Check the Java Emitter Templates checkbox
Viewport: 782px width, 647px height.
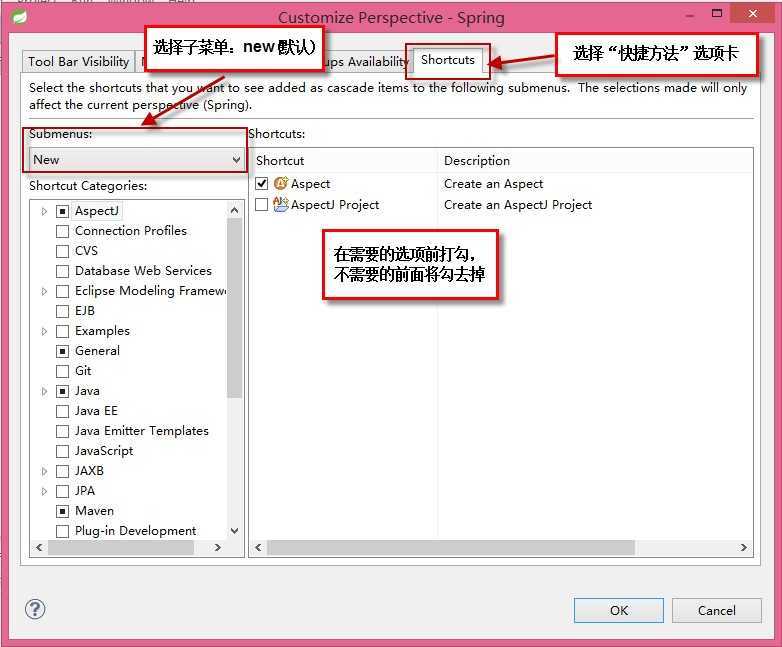pos(62,431)
